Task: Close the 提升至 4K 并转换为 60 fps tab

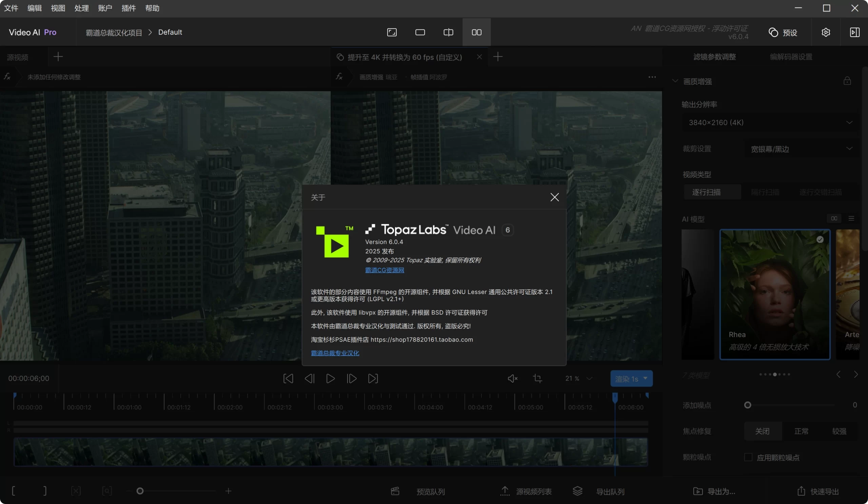Action: [479, 57]
